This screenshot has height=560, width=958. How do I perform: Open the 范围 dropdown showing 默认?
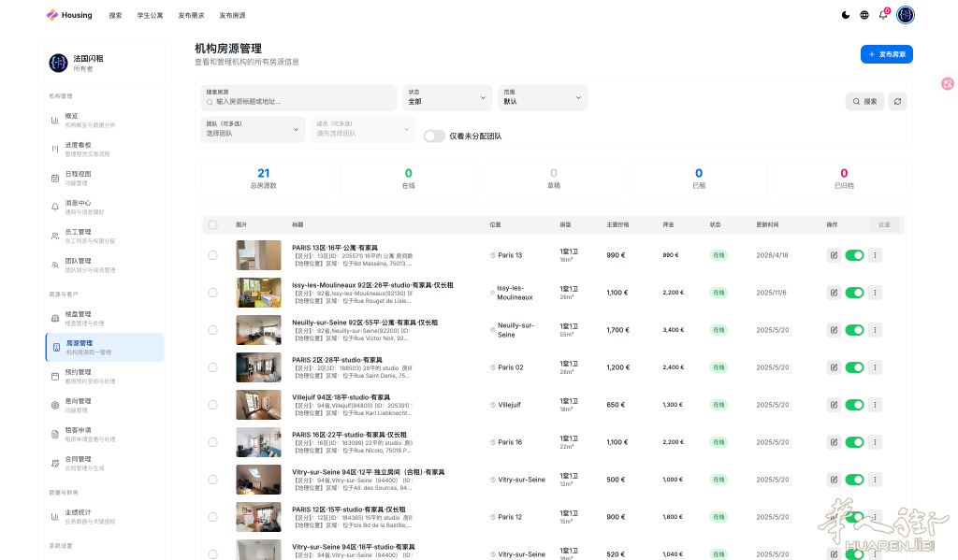[543, 98]
